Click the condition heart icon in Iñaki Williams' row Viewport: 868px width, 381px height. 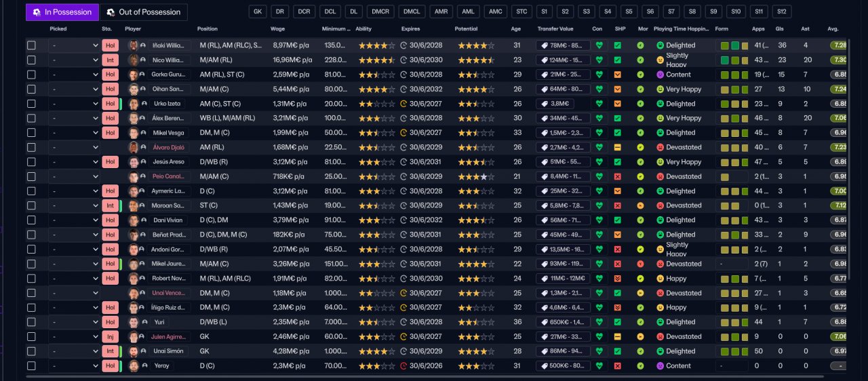pos(598,45)
